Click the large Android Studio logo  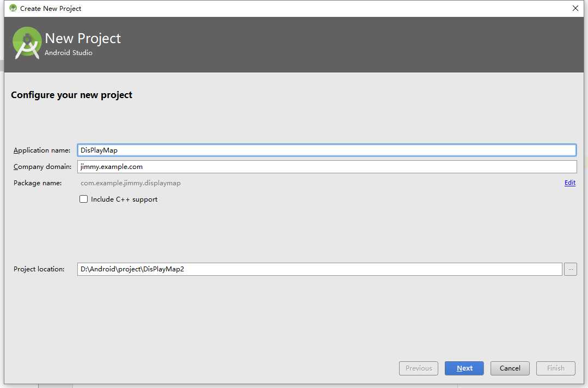coord(27,43)
